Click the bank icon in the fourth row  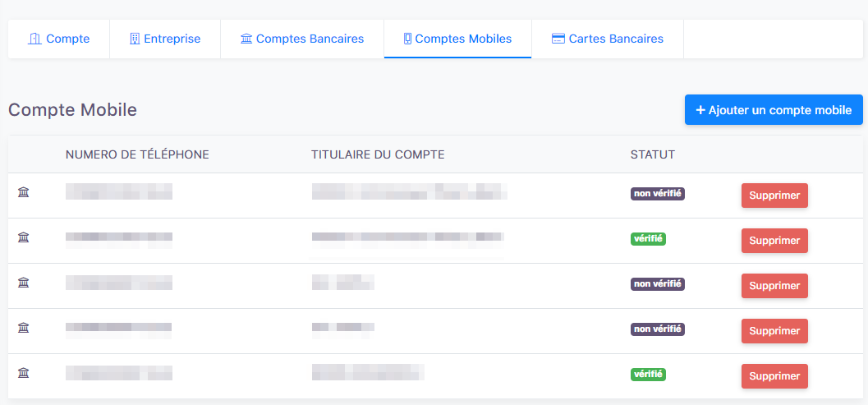point(23,328)
